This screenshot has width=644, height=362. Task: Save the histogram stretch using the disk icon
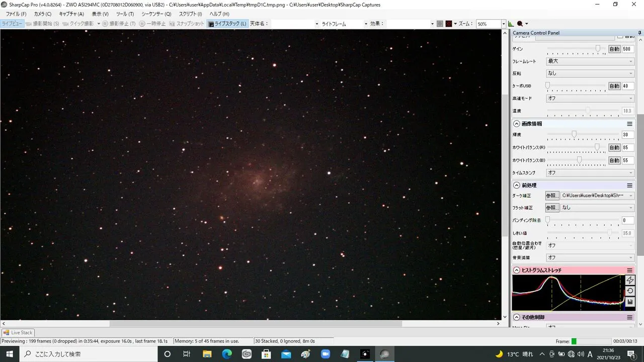[630, 302]
